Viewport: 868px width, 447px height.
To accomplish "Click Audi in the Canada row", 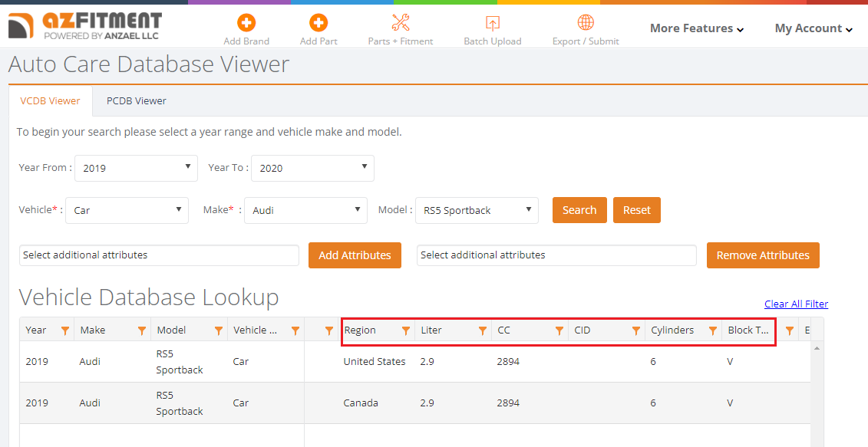I will coord(90,403).
